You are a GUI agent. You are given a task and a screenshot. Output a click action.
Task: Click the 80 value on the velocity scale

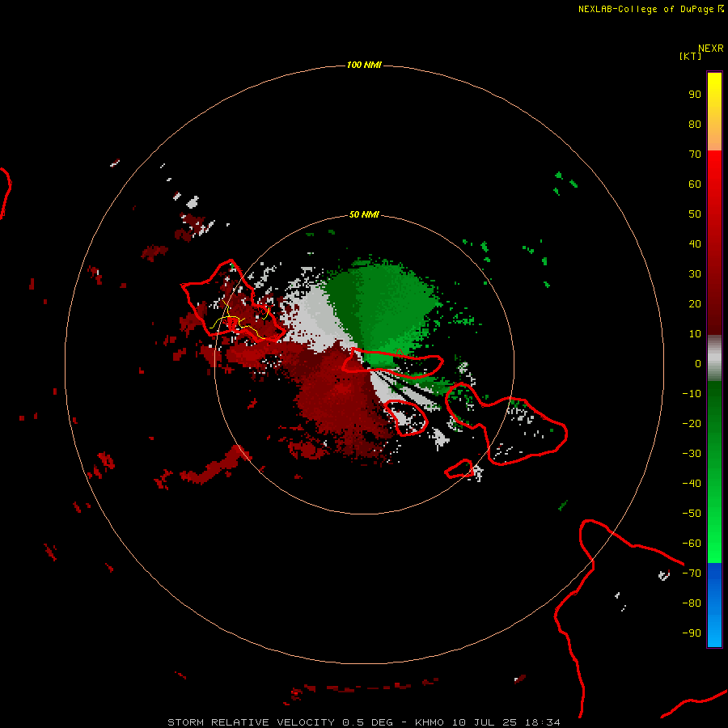[x=695, y=125]
